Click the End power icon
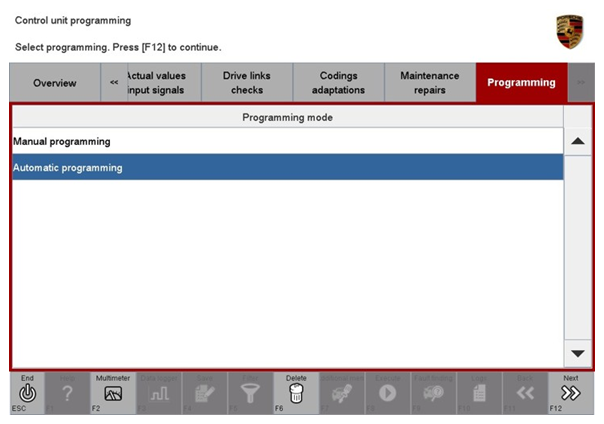The image size is (604, 424). pyautogui.click(x=27, y=393)
